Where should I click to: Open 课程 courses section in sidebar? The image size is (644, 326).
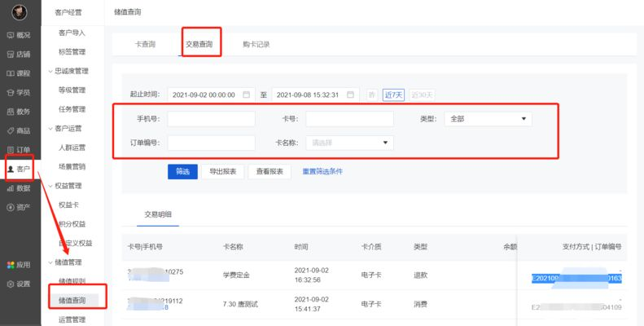pyautogui.click(x=19, y=73)
